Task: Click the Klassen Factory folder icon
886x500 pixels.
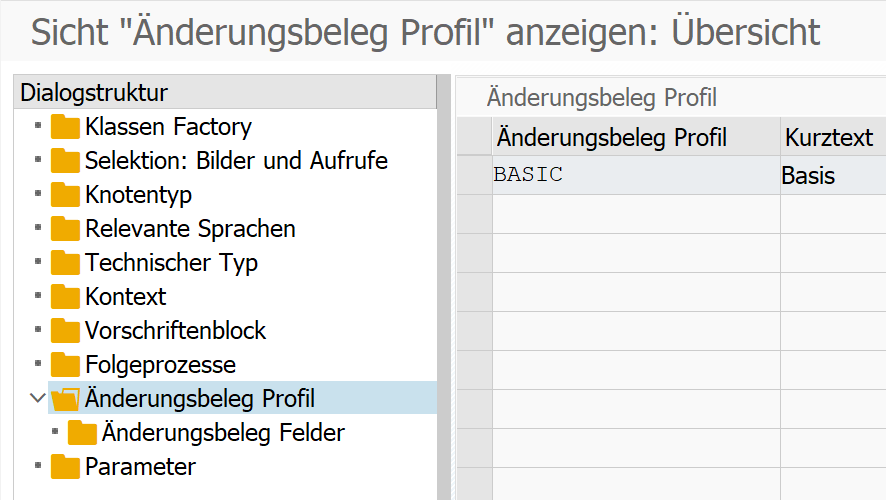Action: pyautogui.click(x=66, y=127)
